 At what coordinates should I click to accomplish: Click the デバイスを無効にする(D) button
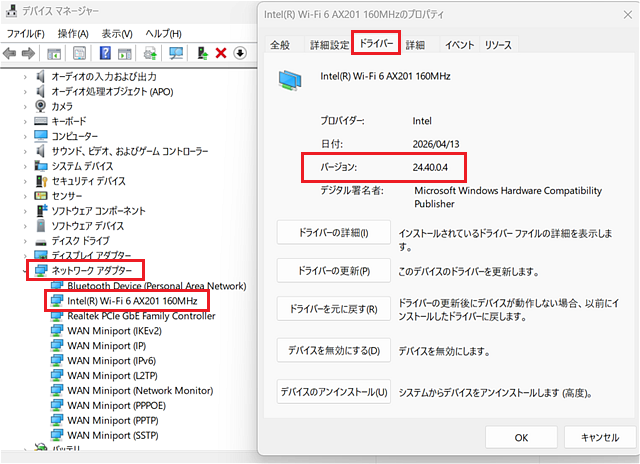[334, 350]
